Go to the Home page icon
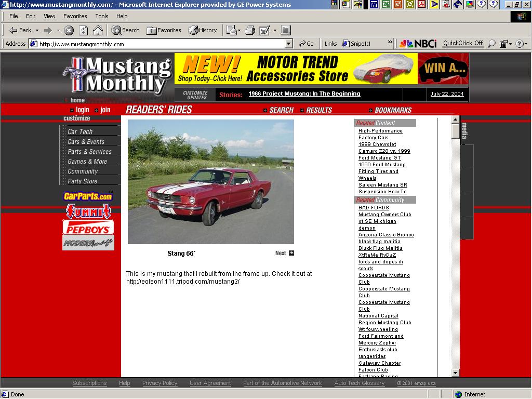This screenshot has height=399, width=532. pos(98,31)
